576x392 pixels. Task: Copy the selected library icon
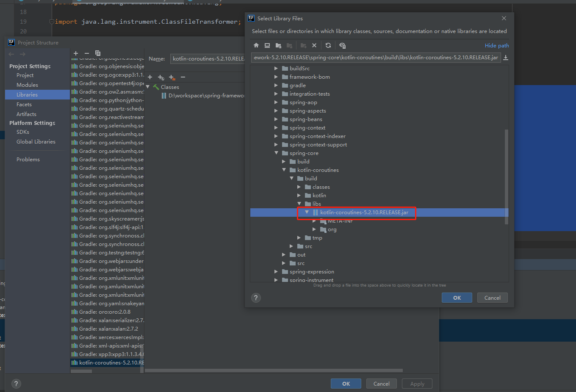(98, 53)
